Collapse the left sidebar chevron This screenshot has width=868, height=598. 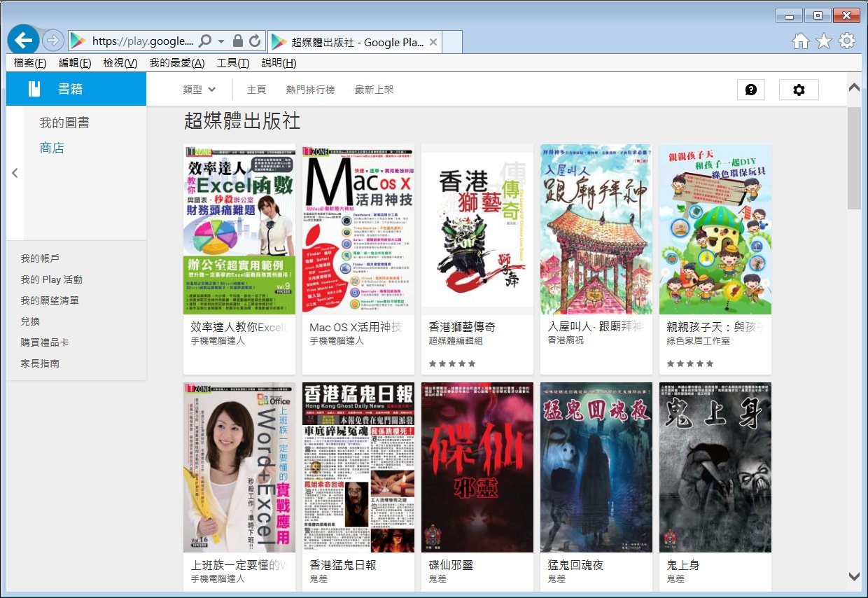click(15, 173)
